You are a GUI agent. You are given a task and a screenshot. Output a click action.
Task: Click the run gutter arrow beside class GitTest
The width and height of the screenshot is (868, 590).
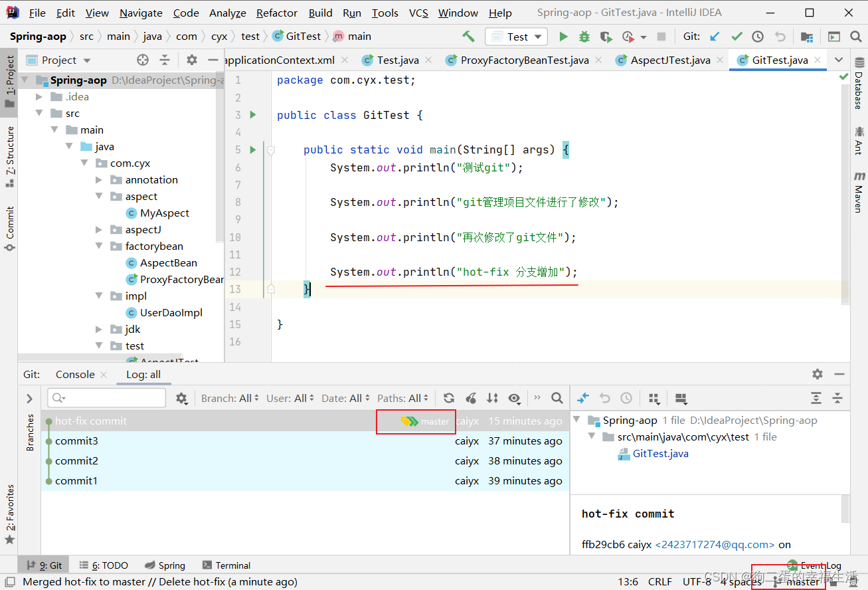[252, 115]
